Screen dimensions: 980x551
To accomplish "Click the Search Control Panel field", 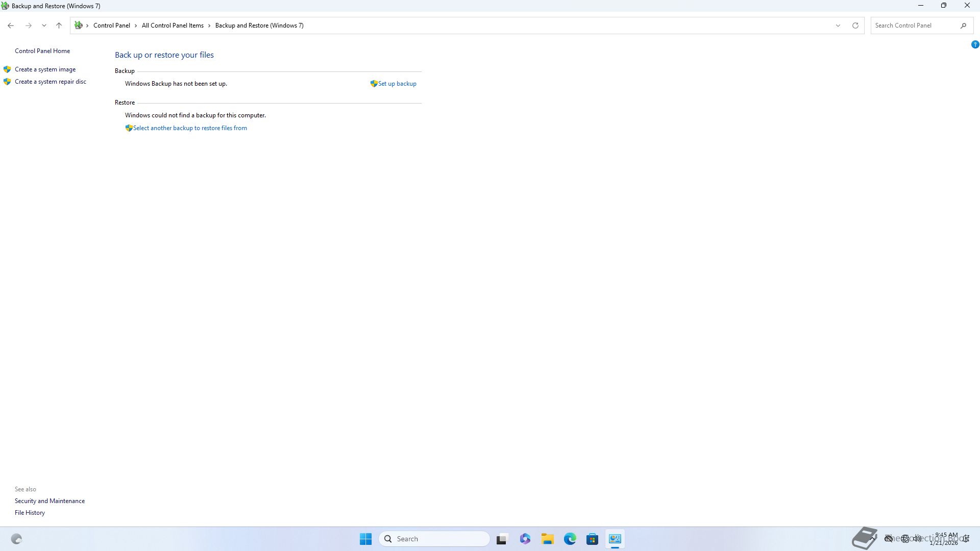I will pos(915,26).
